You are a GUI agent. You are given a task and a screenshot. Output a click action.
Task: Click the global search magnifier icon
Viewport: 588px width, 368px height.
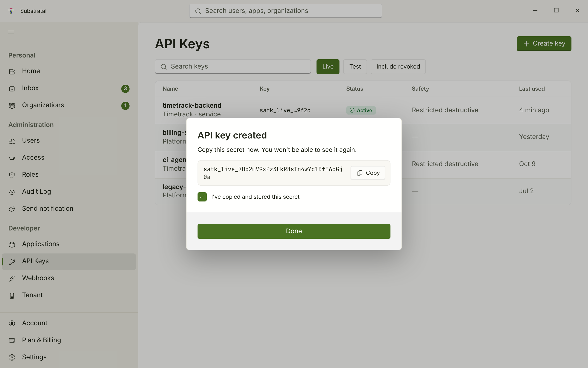coord(198,11)
